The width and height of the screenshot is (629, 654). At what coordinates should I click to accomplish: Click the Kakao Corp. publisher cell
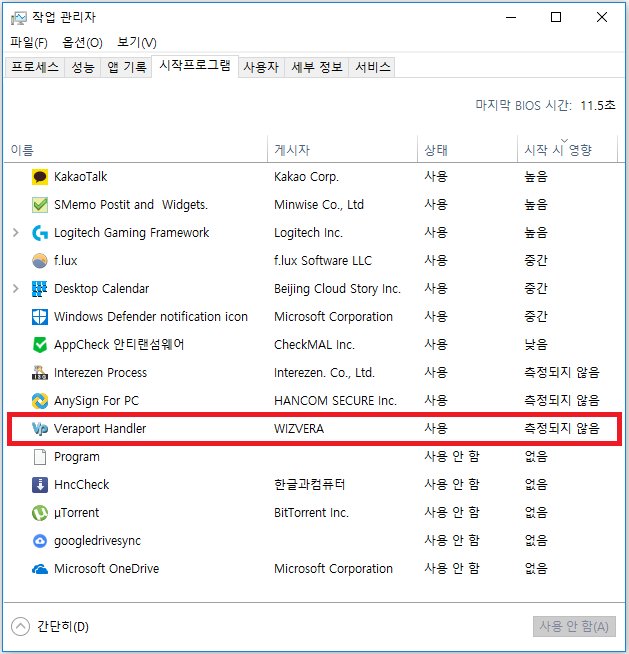click(x=306, y=177)
